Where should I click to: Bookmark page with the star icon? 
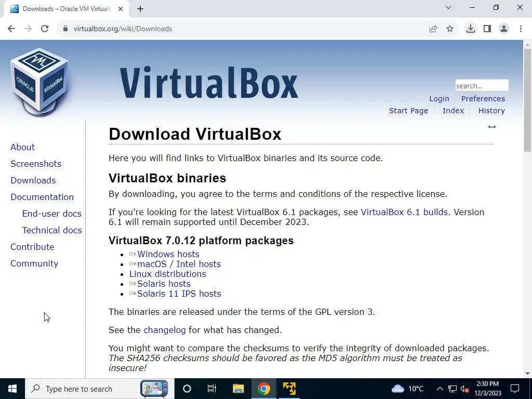(450, 29)
